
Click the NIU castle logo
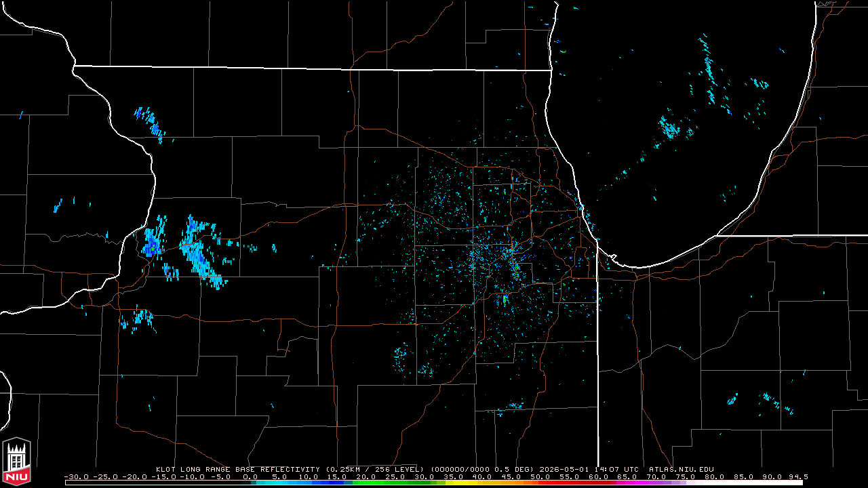coord(16,461)
